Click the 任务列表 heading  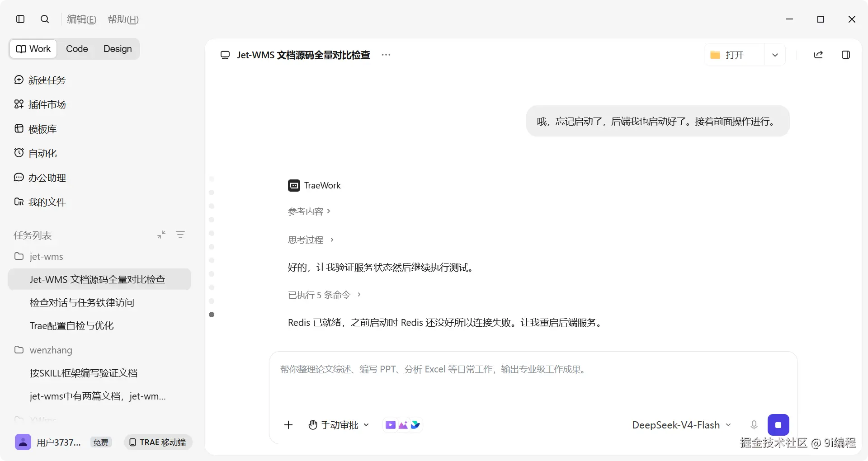click(33, 235)
